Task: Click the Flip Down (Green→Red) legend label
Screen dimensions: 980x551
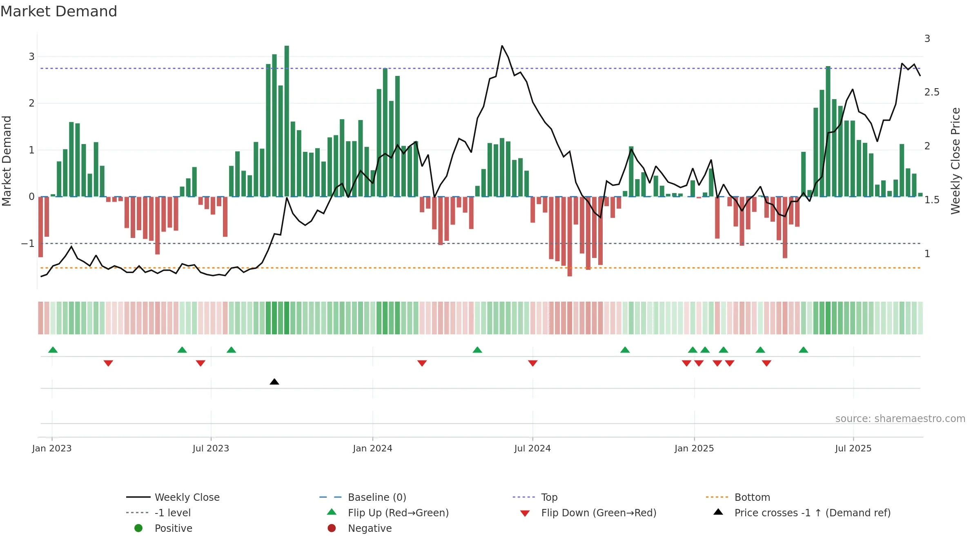Action: point(599,513)
